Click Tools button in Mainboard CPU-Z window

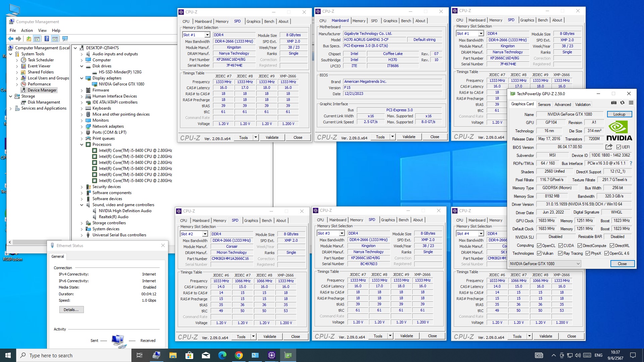(380, 137)
